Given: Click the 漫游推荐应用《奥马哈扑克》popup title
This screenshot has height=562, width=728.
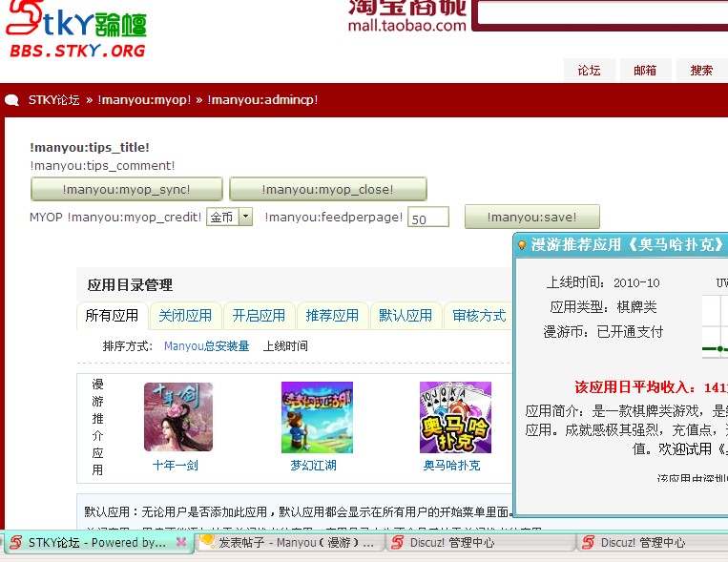Looking at the screenshot, I should coord(627,244).
